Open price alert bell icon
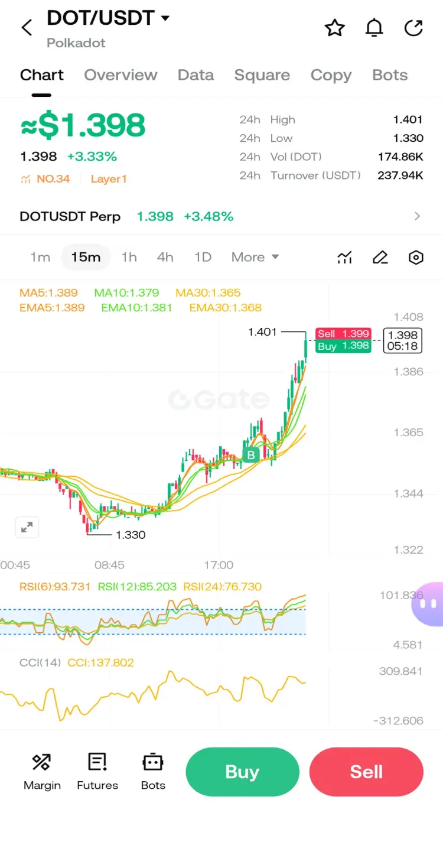Image resolution: width=443 pixels, height=868 pixels. [374, 27]
